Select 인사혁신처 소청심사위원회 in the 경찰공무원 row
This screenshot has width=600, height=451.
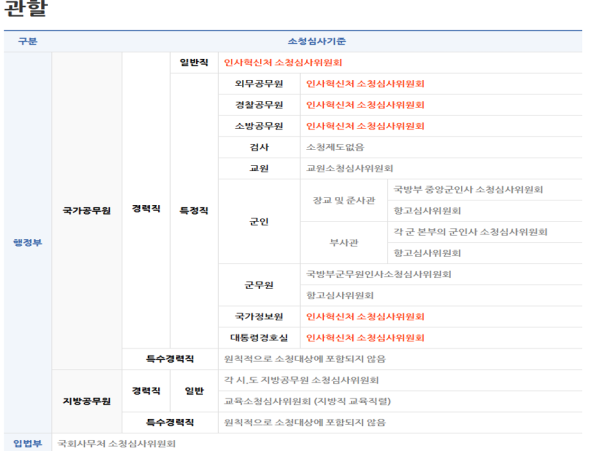coord(365,105)
